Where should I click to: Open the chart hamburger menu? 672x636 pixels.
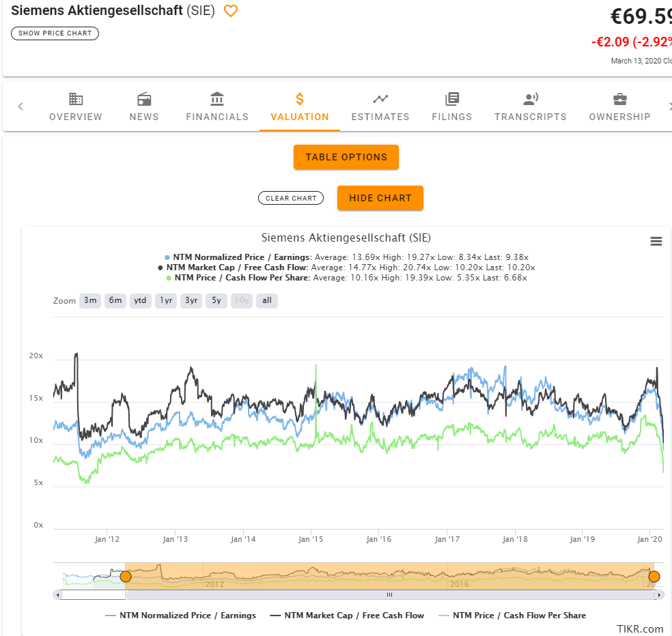[x=656, y=241]
